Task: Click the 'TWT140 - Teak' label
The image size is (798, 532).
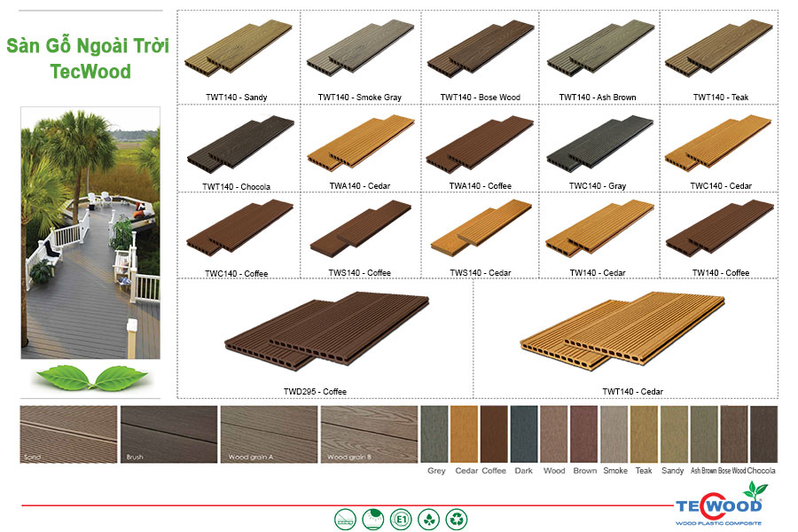Action: 721,97
